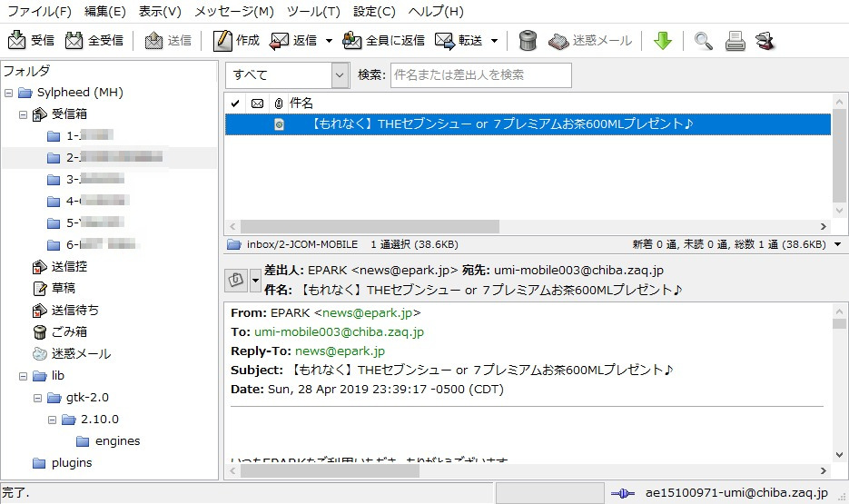Open search with the magnifying glass icon
Image resolution: width=849 pixels, height=504 pixels.
coord(703,41)
